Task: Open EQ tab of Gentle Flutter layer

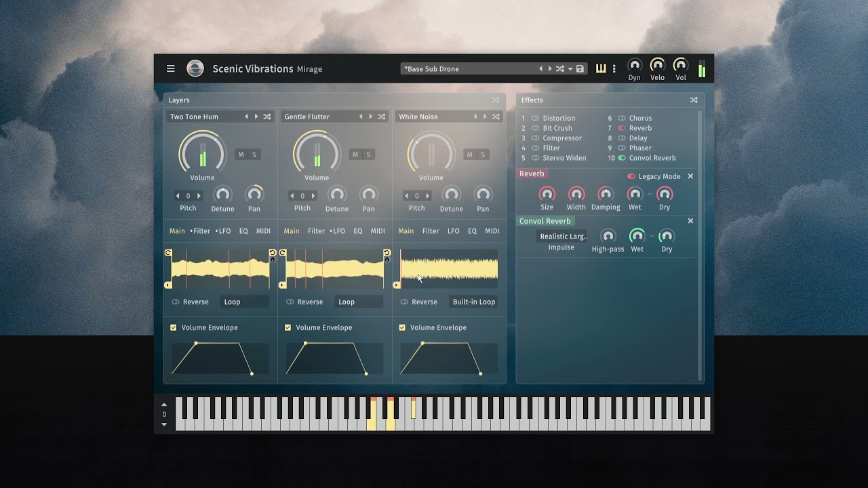Action: (358, 231)
